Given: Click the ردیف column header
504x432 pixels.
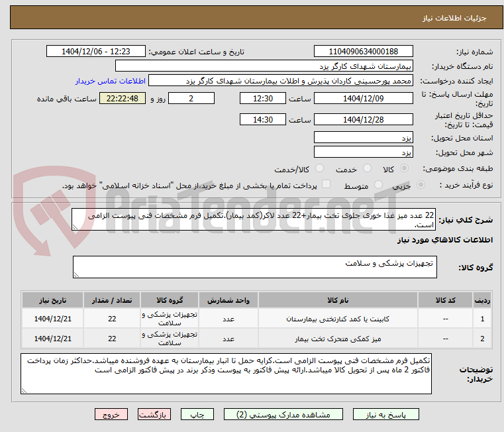Looking at the screenshot, I should (x=482, y=300).
